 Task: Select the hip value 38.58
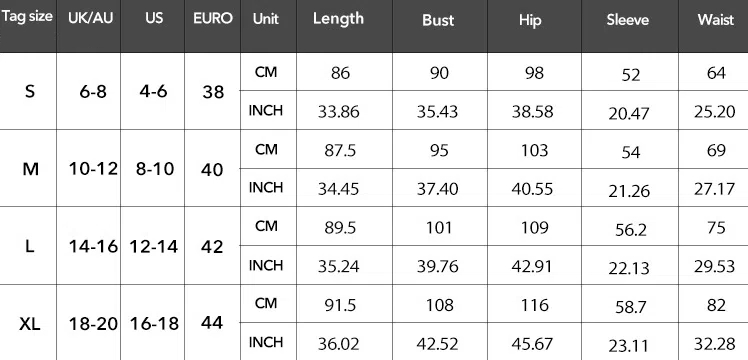tap(532, 112)
